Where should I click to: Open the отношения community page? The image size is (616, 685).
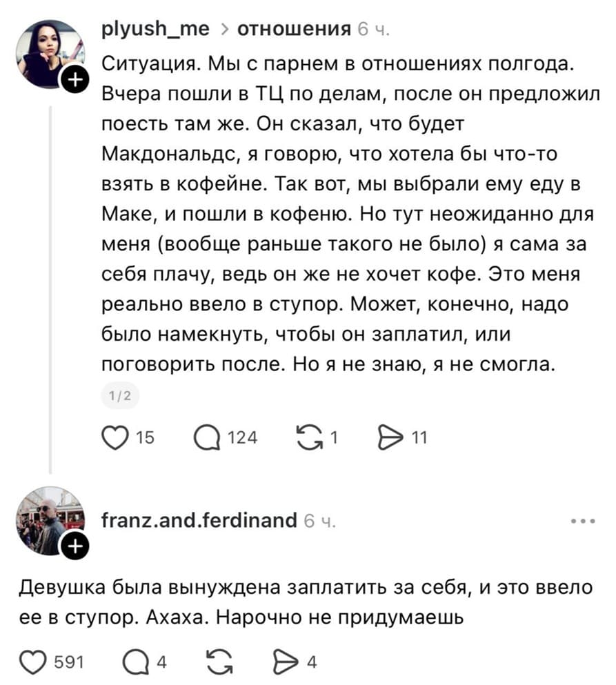click(x=292, y=30)
